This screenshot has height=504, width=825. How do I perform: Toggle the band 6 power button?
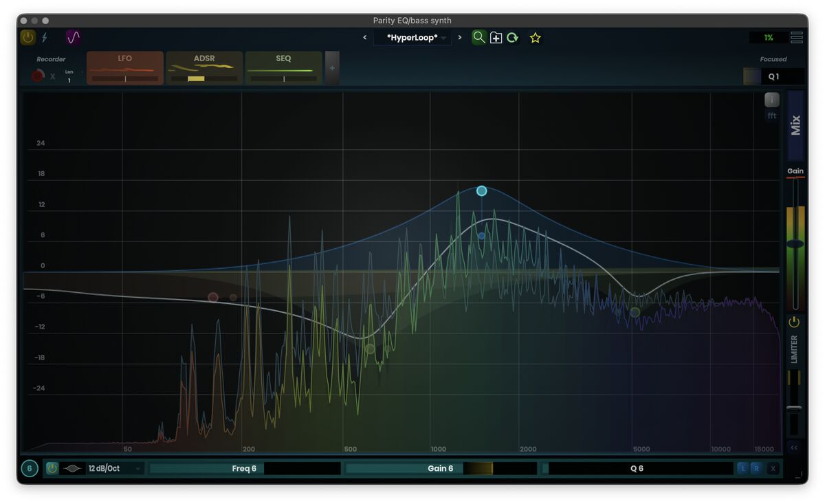point(52,469)
